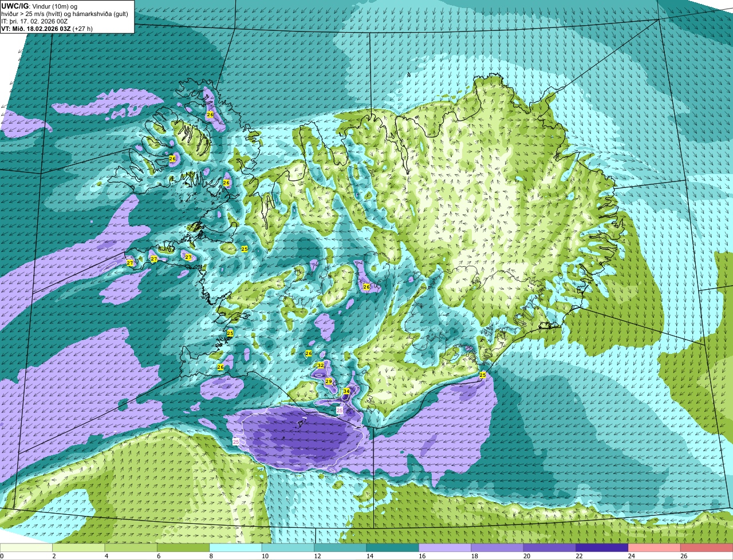The image size is (733, 560).
Task: Click the yellow 29 gust marker
Action: coord(329,381)
